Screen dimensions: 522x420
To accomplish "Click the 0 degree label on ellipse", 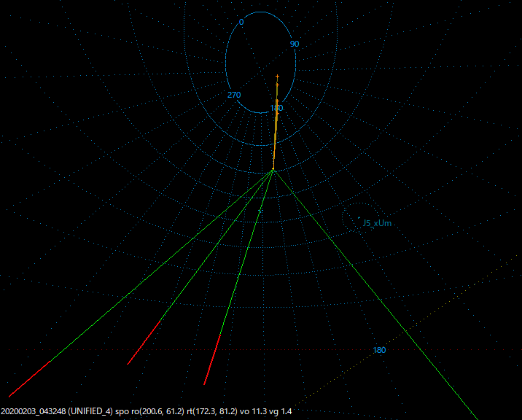I will (241, 22).
